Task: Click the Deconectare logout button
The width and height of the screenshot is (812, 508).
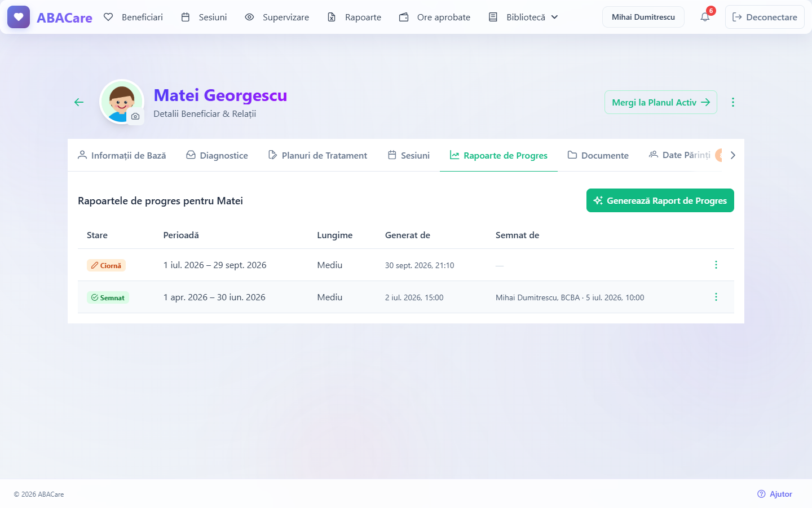Action: click(765, 17)
